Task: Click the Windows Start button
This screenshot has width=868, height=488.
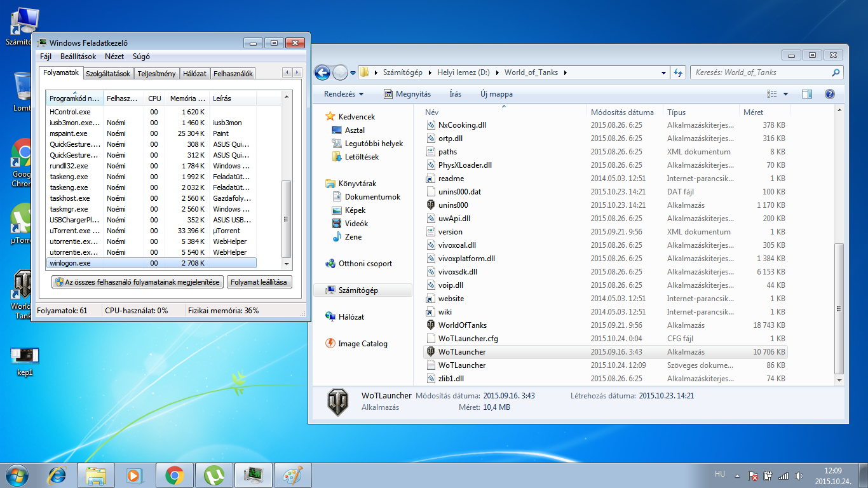Action: [x=17, y=475]
